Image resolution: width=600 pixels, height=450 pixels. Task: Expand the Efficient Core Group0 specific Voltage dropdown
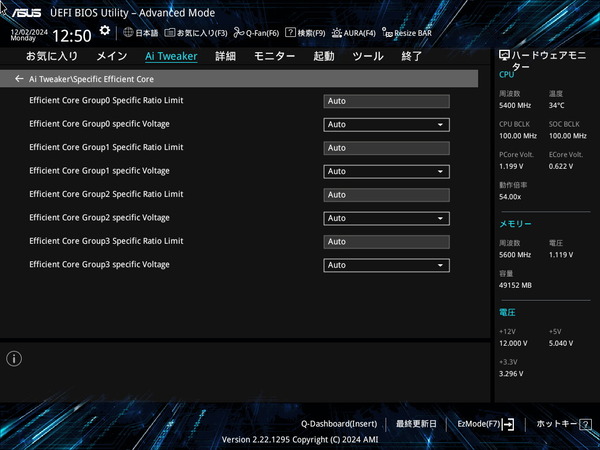click(x=386, y=125)
